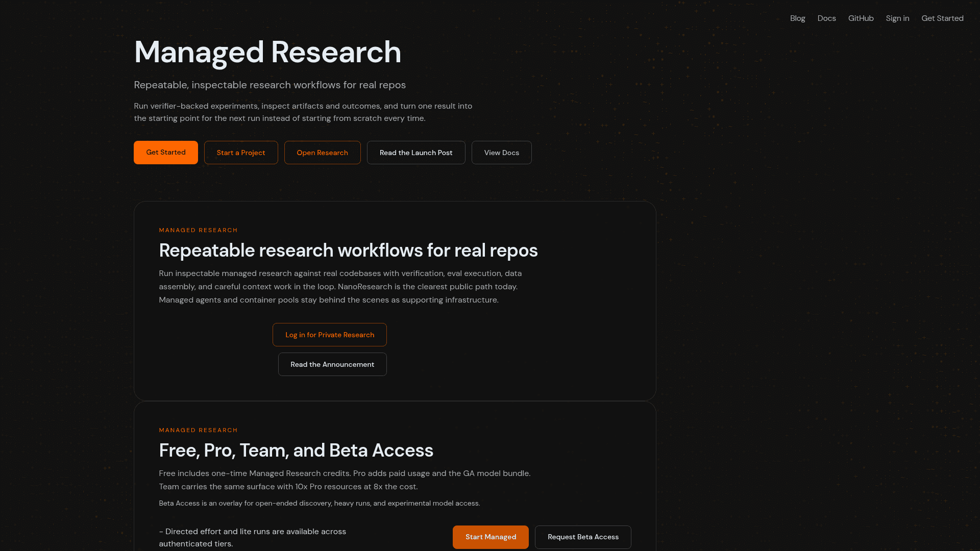Click Read the Launch Post button
Screen dimensions: 980x551
point(416,153)
